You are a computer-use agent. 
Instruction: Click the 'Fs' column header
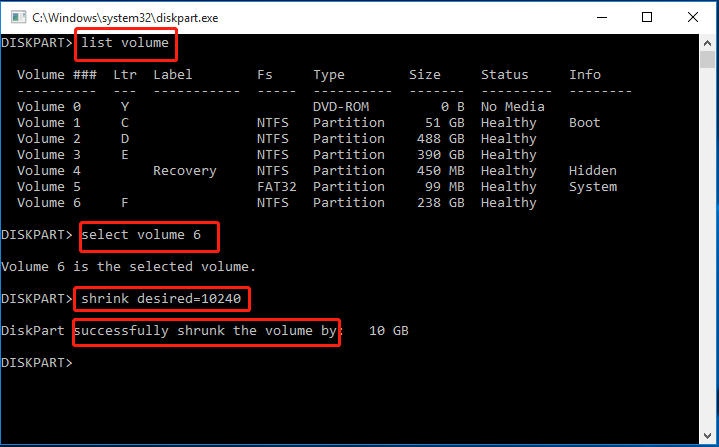(265, 75)
